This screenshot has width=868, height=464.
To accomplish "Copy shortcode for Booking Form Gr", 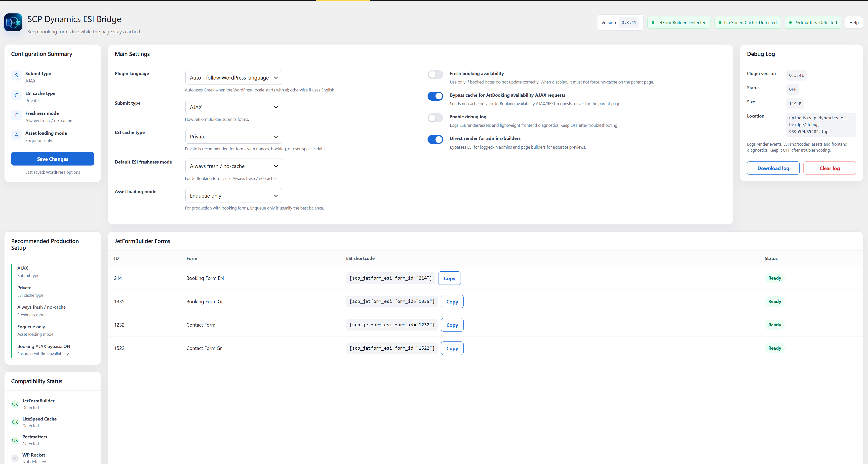I will [452, 301].
